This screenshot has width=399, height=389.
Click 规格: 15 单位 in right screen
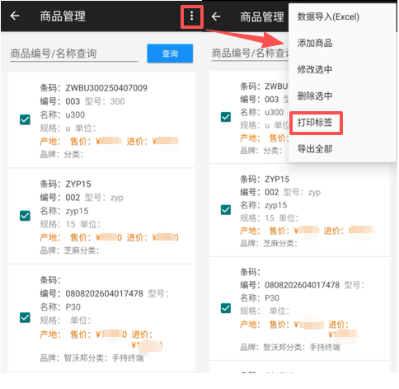coord(270,218)
